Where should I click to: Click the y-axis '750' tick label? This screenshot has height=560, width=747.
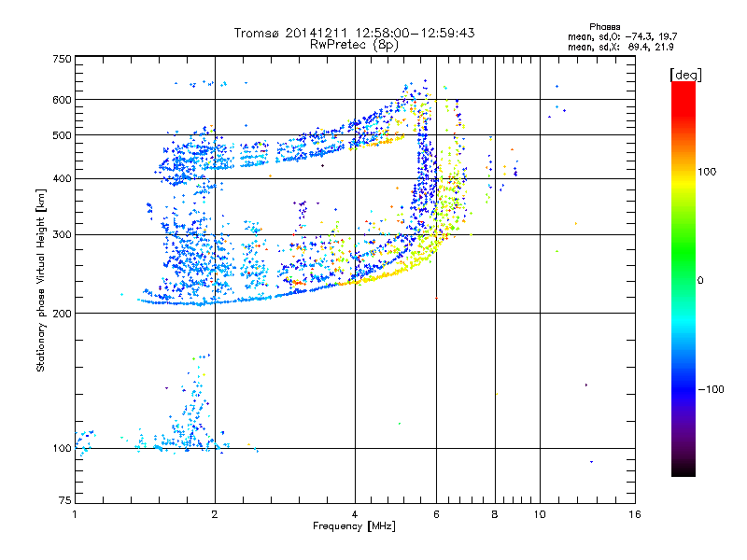pos(62,59)
